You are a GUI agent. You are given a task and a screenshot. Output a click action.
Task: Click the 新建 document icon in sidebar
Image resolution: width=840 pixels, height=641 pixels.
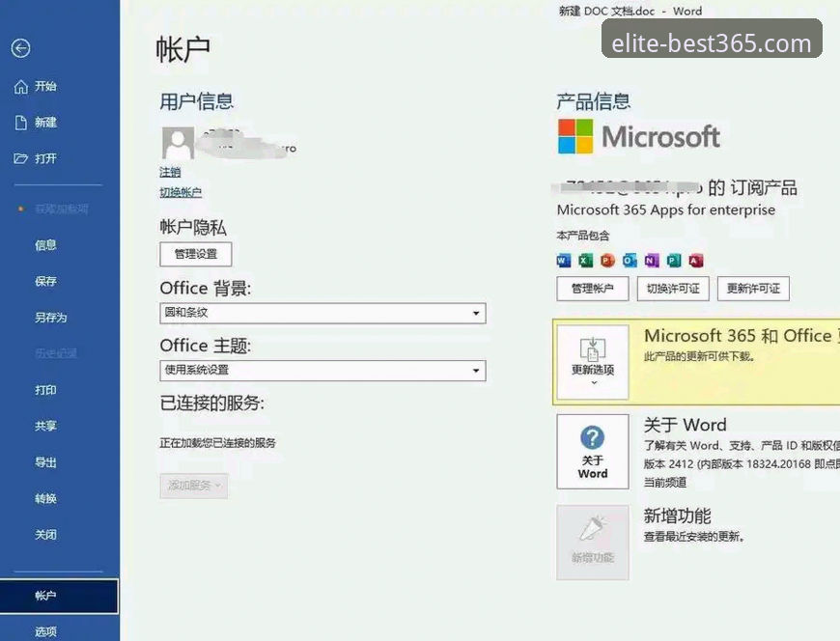(x=20, y=123)
